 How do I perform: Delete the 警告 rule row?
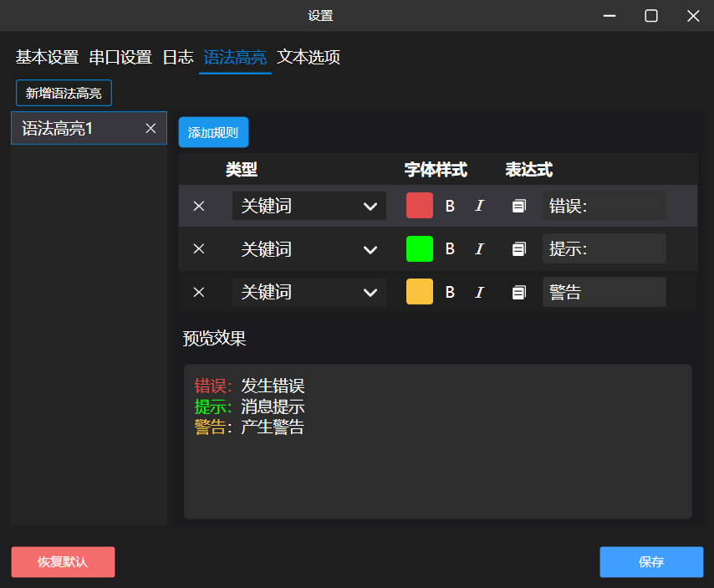[x=198, y=292]
